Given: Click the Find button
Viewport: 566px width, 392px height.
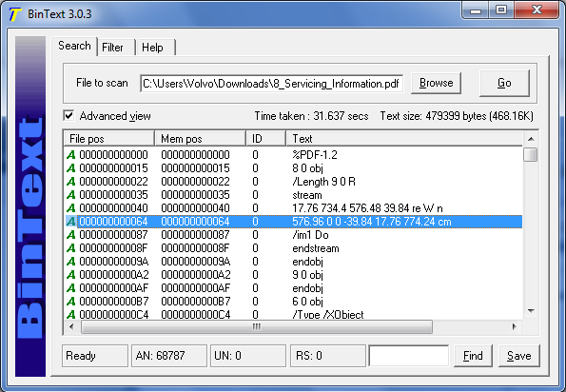Looking at the screenshot, I should (x=473, y=356).
